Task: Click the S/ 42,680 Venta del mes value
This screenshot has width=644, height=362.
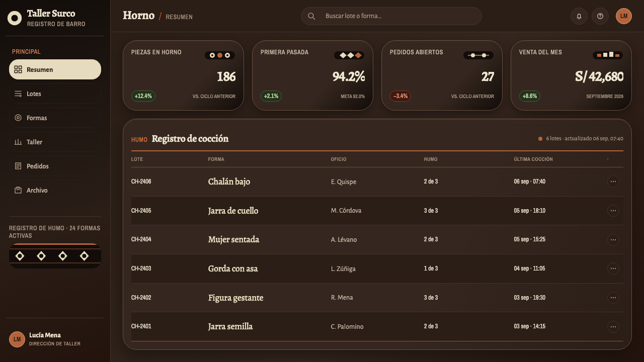Action: [599, 76]
